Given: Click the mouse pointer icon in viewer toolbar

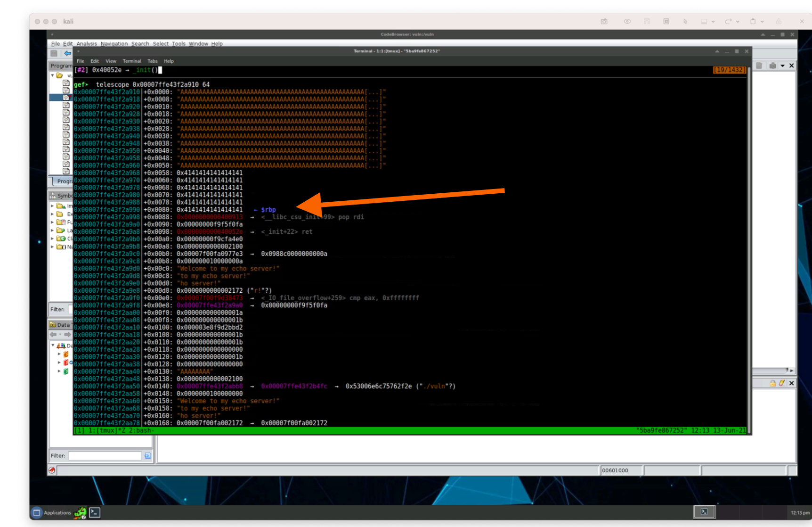Looking at the screenshot, I should click(x=685, y=22).
